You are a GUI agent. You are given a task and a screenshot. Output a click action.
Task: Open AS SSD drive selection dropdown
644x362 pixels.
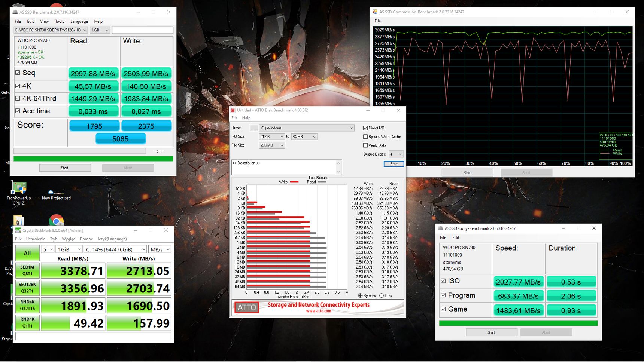point(51,30)
